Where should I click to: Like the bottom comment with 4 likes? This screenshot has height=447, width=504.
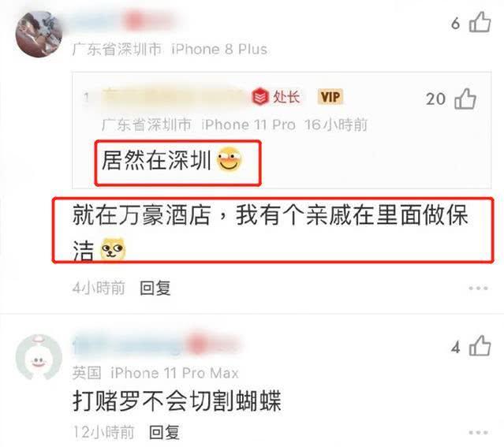(480, 346)
